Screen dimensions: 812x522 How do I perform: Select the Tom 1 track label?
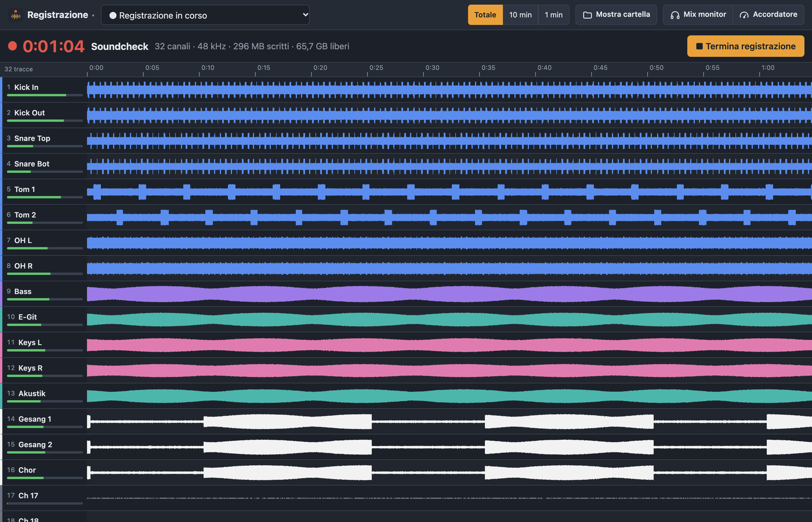(24, 189)
